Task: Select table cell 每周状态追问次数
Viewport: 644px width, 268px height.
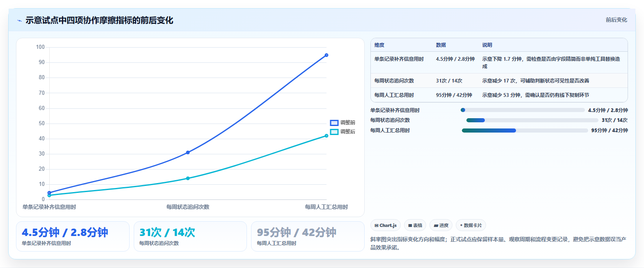Action: click(x=394, y=81)
